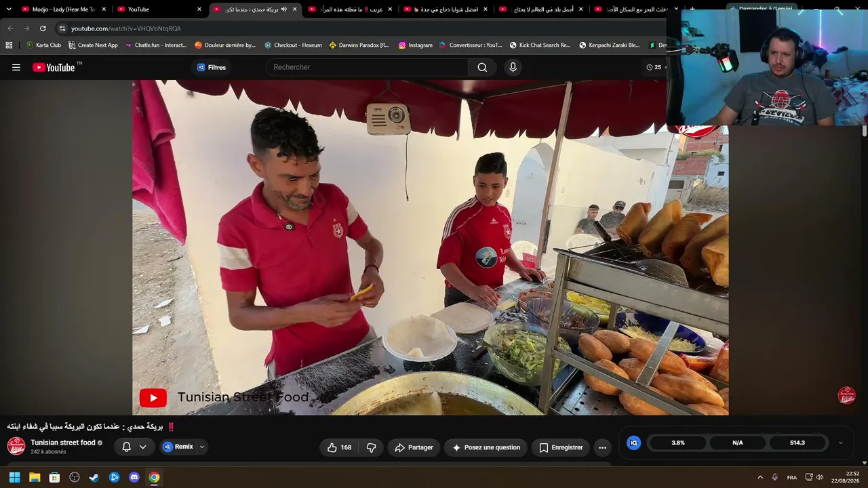Viewport: 868px width, 488px height.
Task: Click the 3.8% stat pill
Action: pos(678,443)
